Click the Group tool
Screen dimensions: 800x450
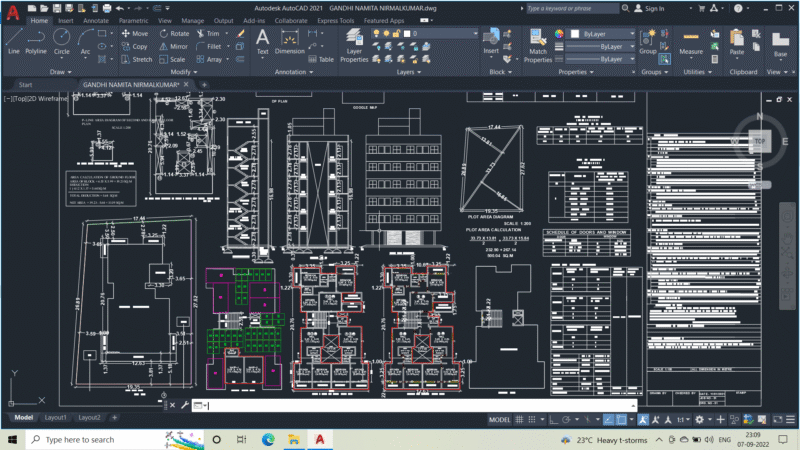click(x=648, y=42)
